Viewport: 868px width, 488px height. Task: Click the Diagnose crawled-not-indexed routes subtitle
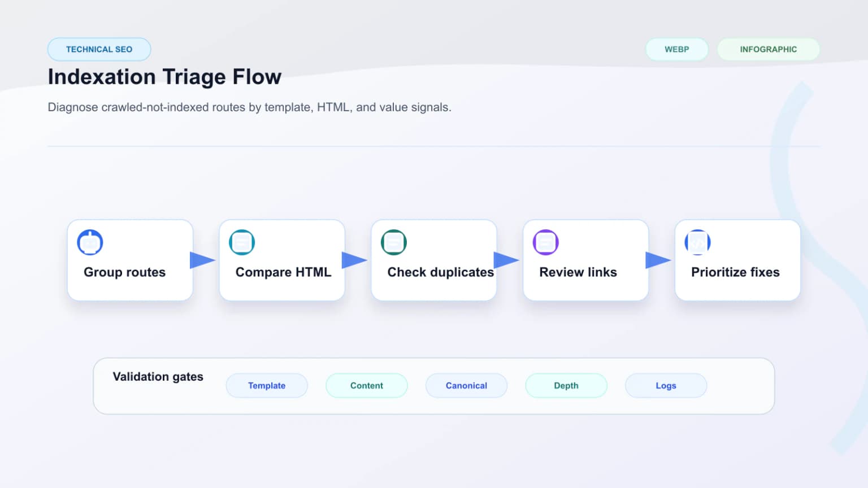point(249,107)
